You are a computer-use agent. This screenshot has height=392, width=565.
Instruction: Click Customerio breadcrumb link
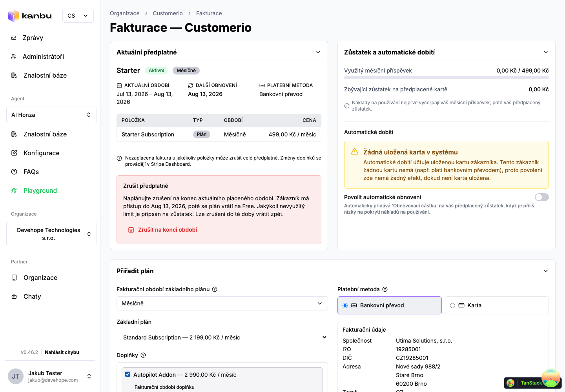[x=168, y=13]
